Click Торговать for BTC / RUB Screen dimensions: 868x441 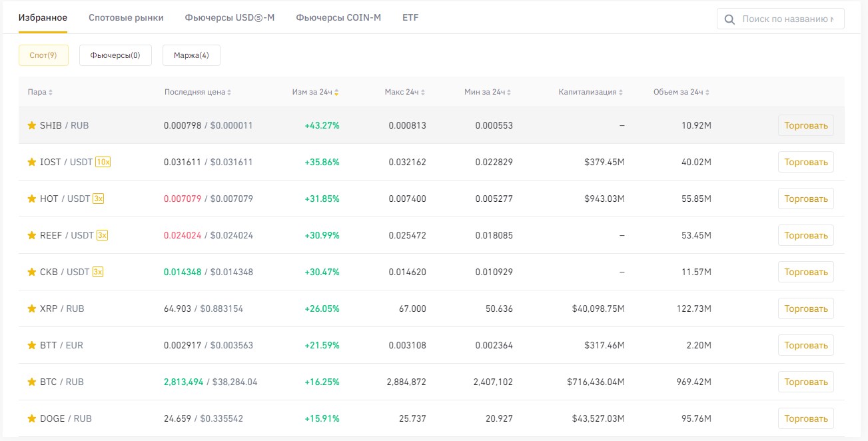pos(806,382)
